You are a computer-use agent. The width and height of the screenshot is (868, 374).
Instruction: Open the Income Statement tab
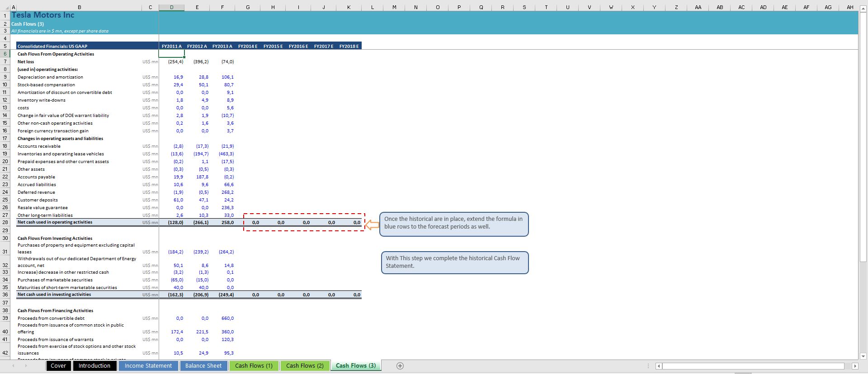coord(148,366)
